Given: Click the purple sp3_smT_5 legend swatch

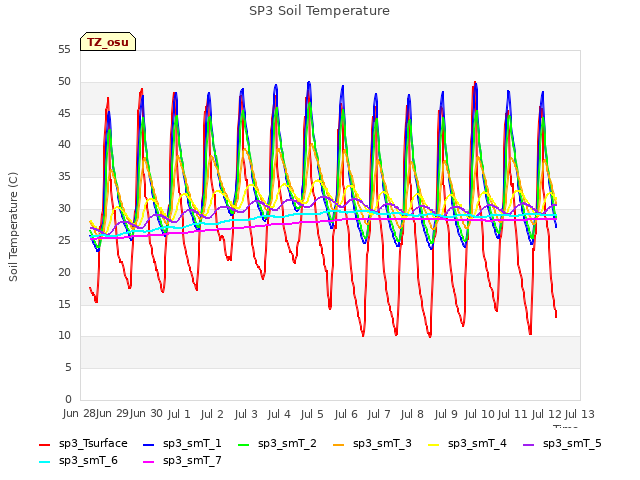Looking at the screenshot, I should pos(529,444).
